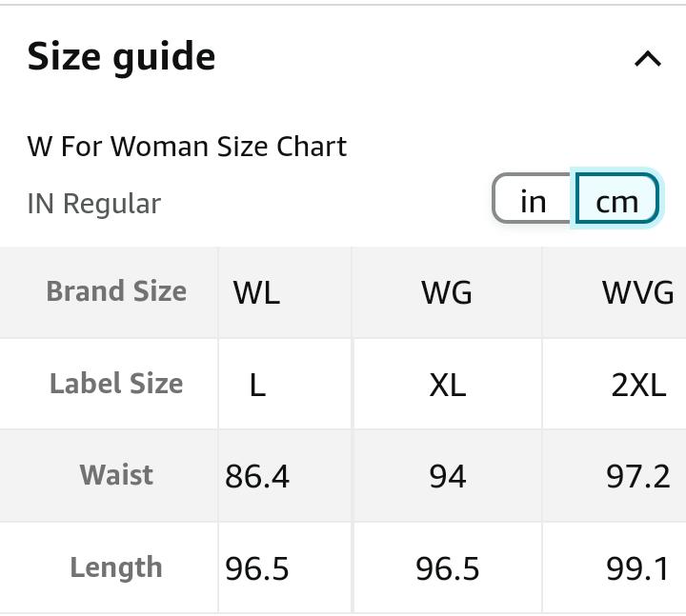Click the XL label size cell
Viewport: 686px width, 616px height.
[447, 385]
